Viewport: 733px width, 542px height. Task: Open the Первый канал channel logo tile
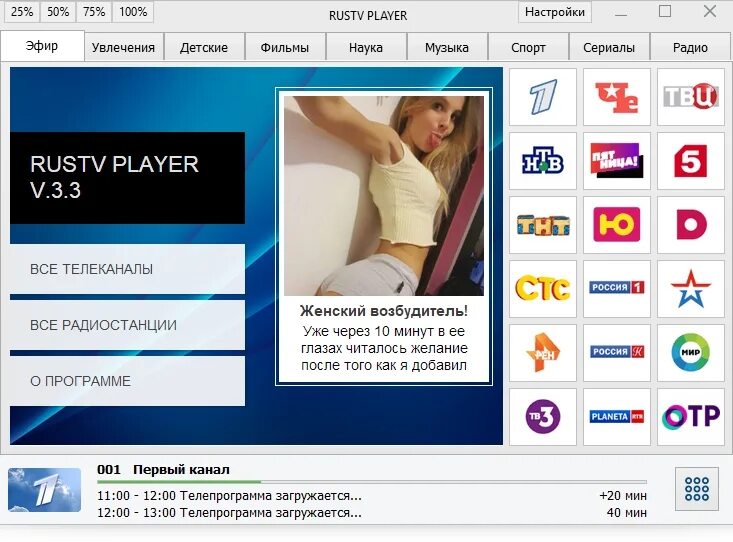click(543, 97)
